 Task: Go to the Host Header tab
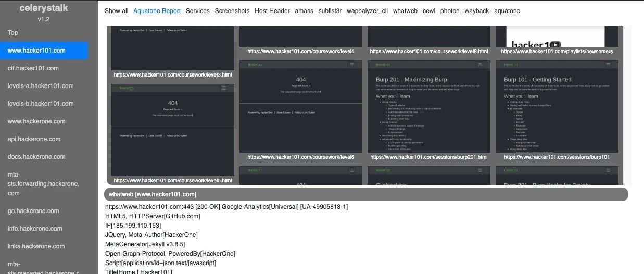(x=272, y=11)
